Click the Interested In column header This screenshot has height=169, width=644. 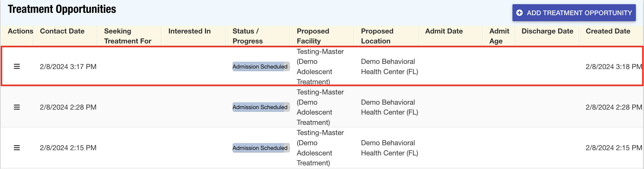(x=189, y=31)
